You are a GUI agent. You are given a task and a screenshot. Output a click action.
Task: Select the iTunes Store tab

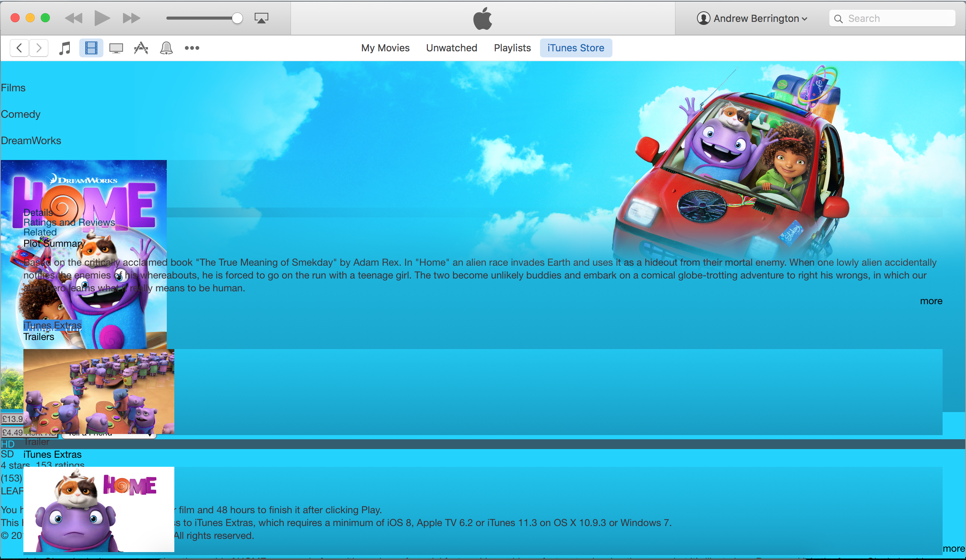point(576,48)
